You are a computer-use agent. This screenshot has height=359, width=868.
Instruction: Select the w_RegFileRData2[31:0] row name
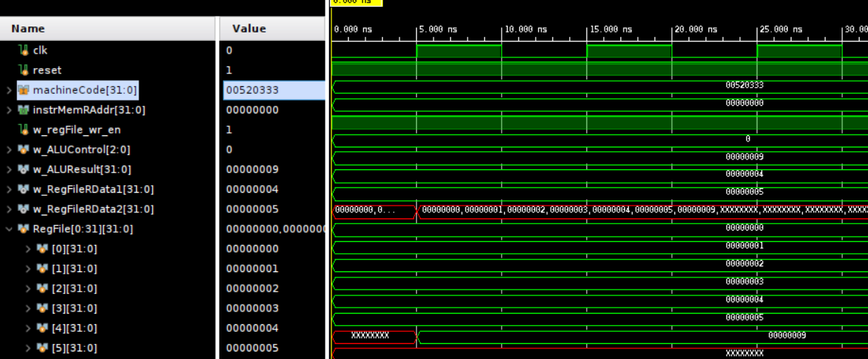tap(94, 209)
